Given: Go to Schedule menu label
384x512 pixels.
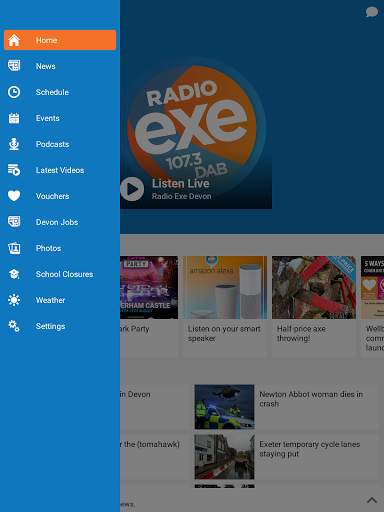Looking at the screenshot, I should coord(52,92).
